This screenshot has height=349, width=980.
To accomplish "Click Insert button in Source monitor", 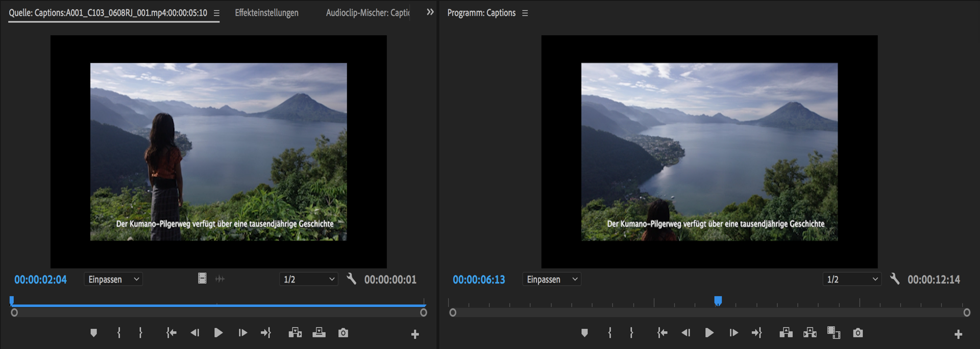I will coord(295,333).
